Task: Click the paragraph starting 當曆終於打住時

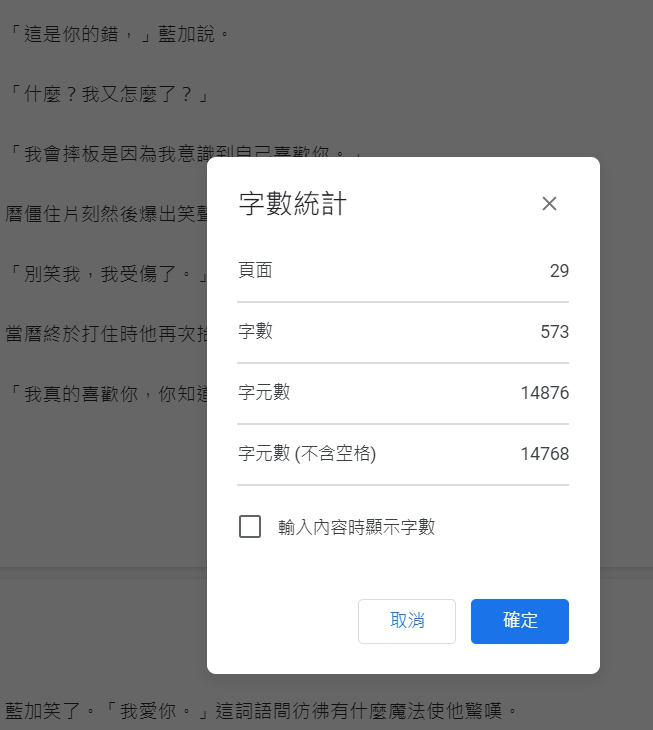Action: (106, 333)
